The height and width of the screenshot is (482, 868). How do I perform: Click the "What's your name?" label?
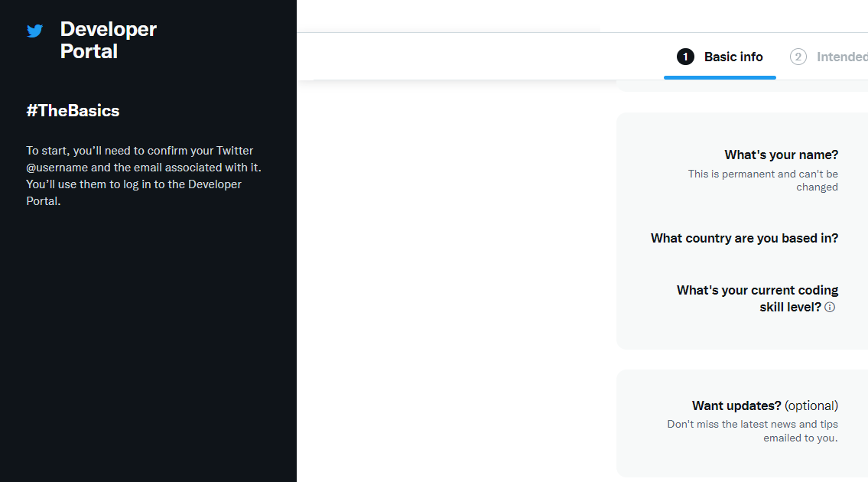(781, 155)
